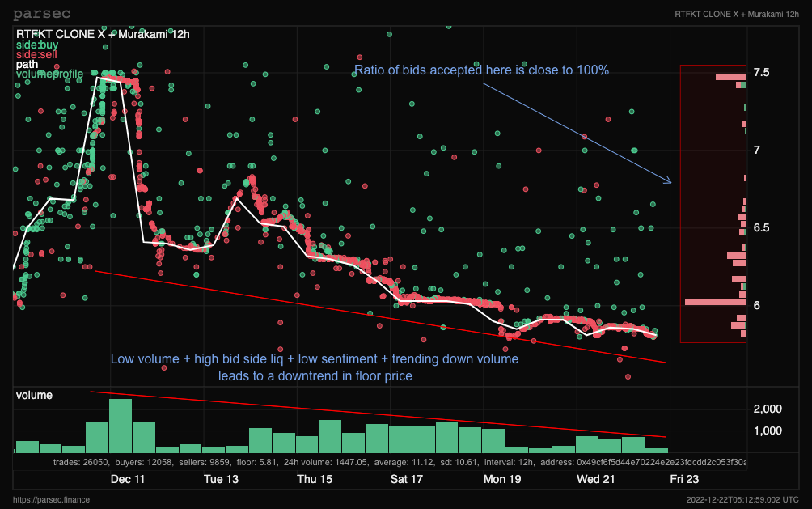The height and width of the screenshot is (509, 812).
Task: Click 'leads to a downtrend in floor price' text
Action: [x=315, y=375]
